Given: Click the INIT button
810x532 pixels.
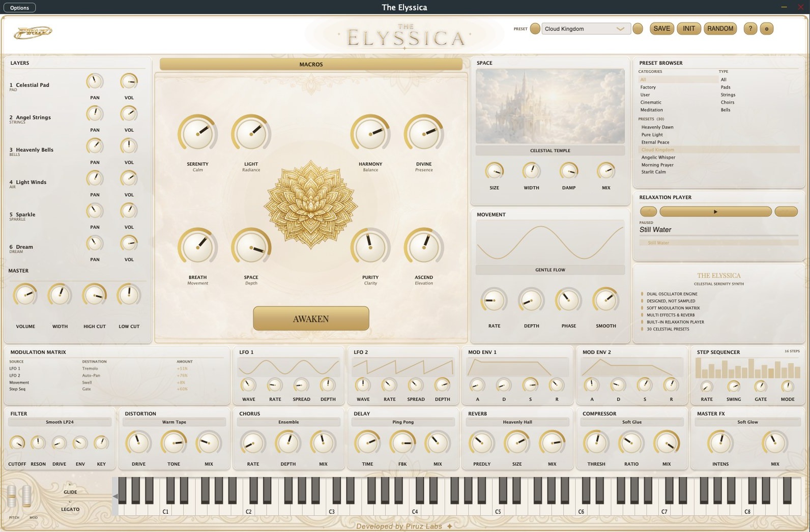Looking at the screenshot, I should click(688, 28).
